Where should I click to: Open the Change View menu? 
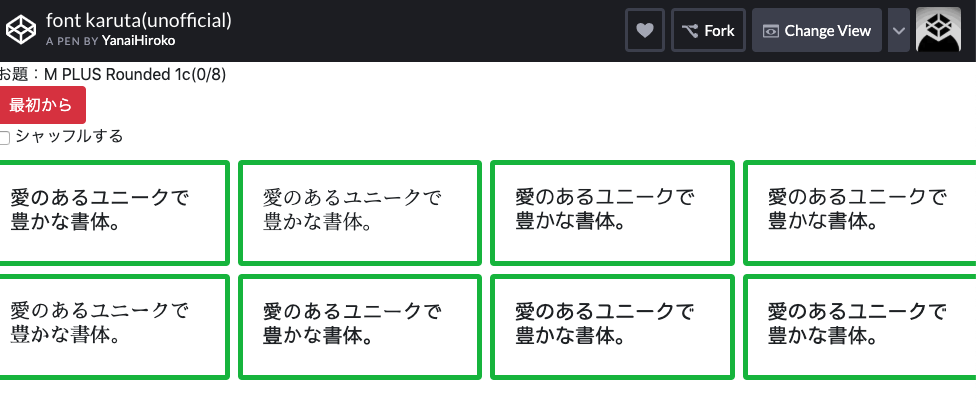click(816, 30)
